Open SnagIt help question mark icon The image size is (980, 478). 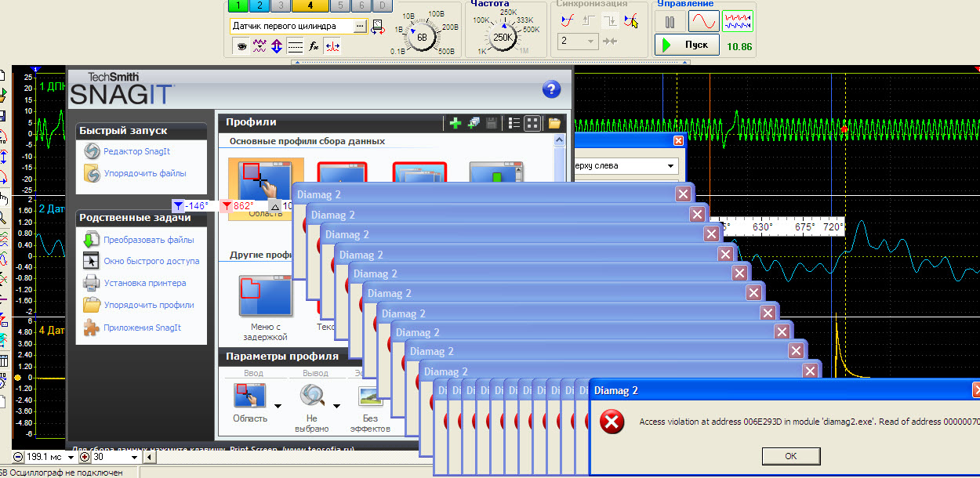coord(551,89)
